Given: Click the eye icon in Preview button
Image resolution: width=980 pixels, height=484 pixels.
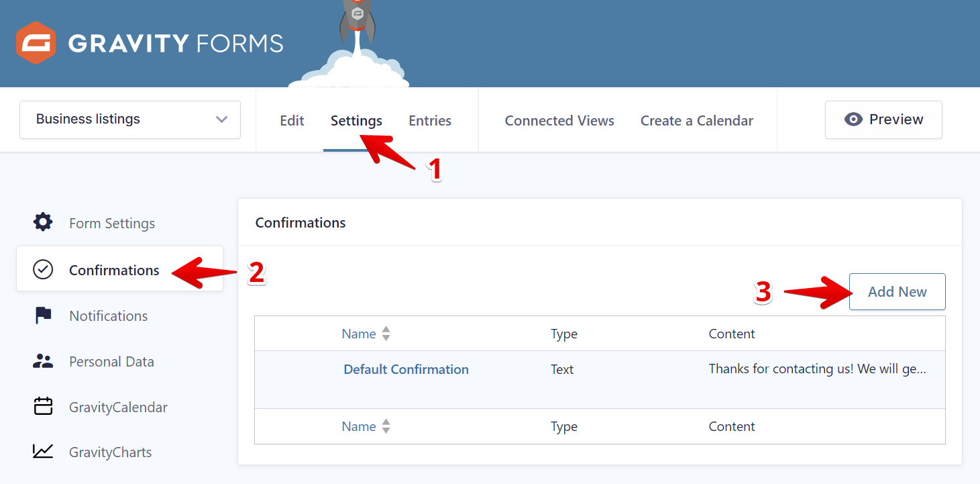Looking at the screenshot, I should pos(853,119).
